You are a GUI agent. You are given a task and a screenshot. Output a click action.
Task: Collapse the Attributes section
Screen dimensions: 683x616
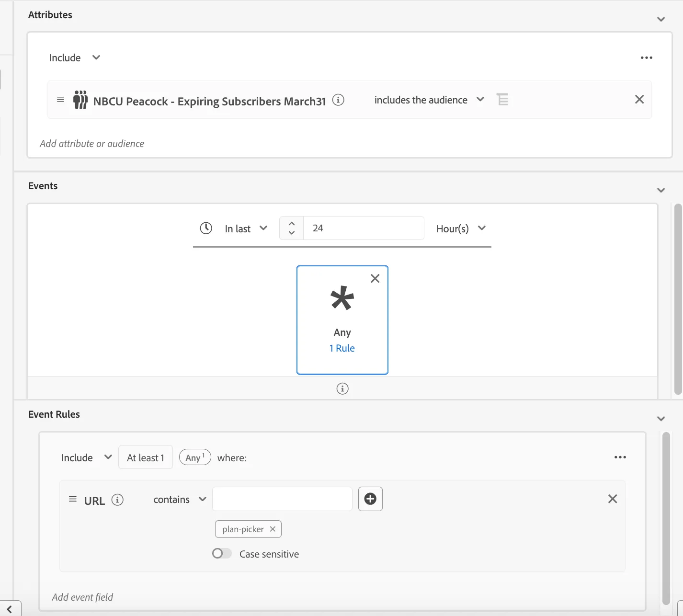pos(661,19)
